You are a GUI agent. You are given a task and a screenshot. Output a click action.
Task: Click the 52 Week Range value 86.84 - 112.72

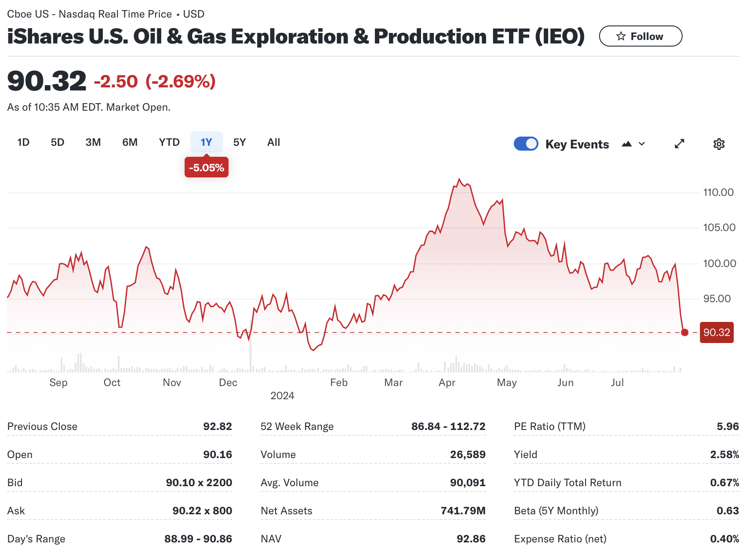[x=448, y=426]
